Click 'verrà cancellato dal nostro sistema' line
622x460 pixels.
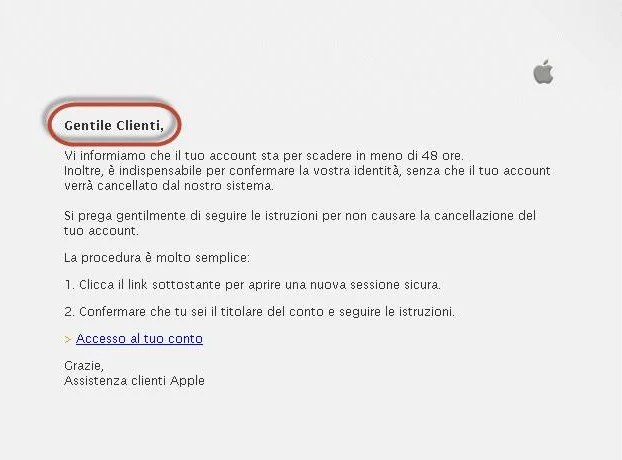pyautogui.click(x=169, y=186)
